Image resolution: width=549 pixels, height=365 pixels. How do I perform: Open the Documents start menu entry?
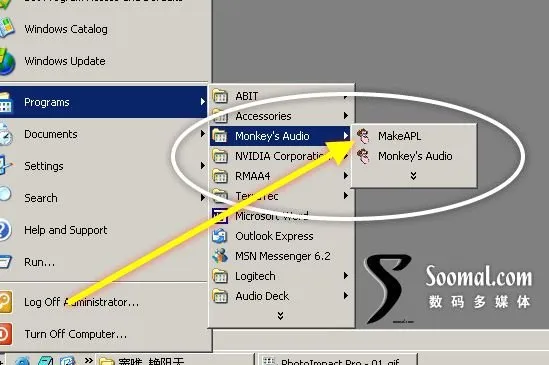[x=104, y=134]
